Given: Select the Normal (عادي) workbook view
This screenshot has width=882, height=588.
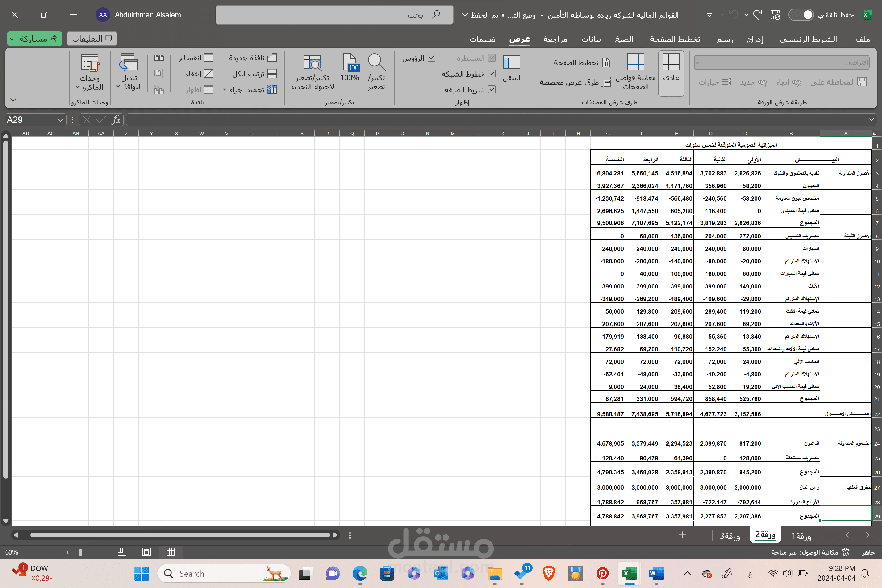Looking at the screenshot, I should 671,73.
